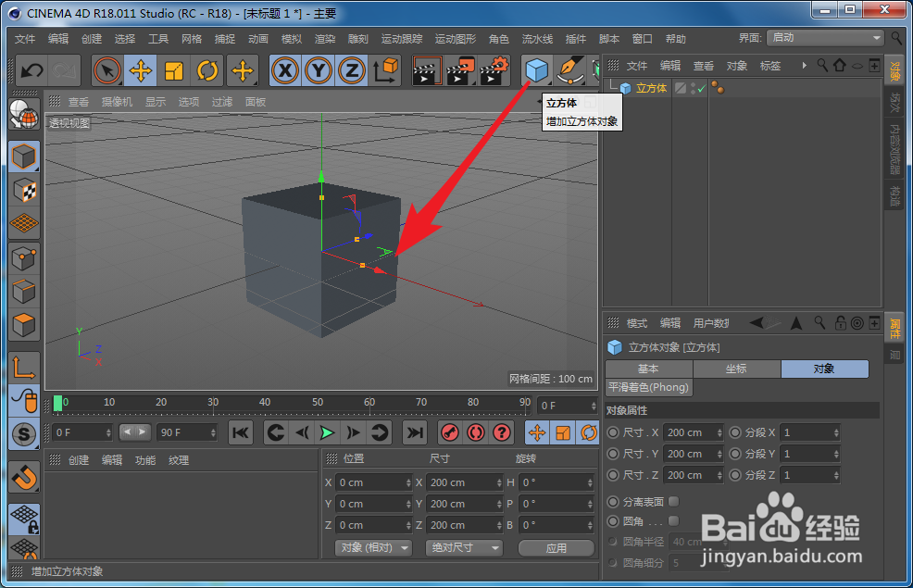Switch to Edges mode
Image resolution: width=913 pixels, height=588 pixels.
pyautogui.click(x=24, y=292)
